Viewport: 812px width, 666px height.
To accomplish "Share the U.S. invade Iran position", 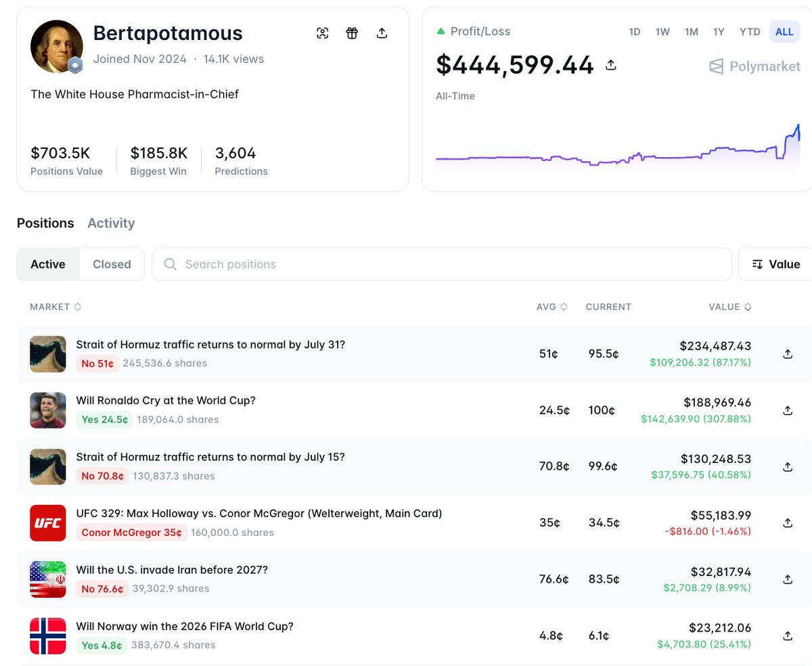I will (788, 579).
